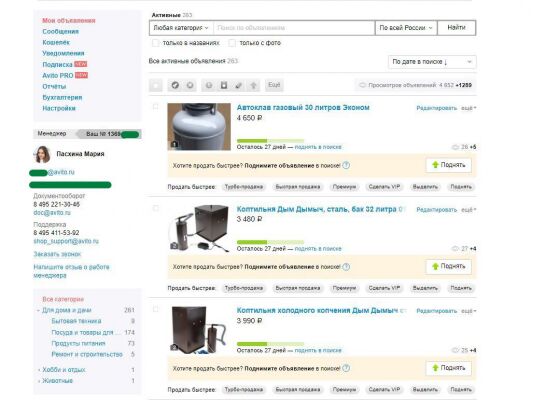Click Поднять button for Автоклав газовый listing
Viewport: 546px width, 400px height.
point(448,165)
